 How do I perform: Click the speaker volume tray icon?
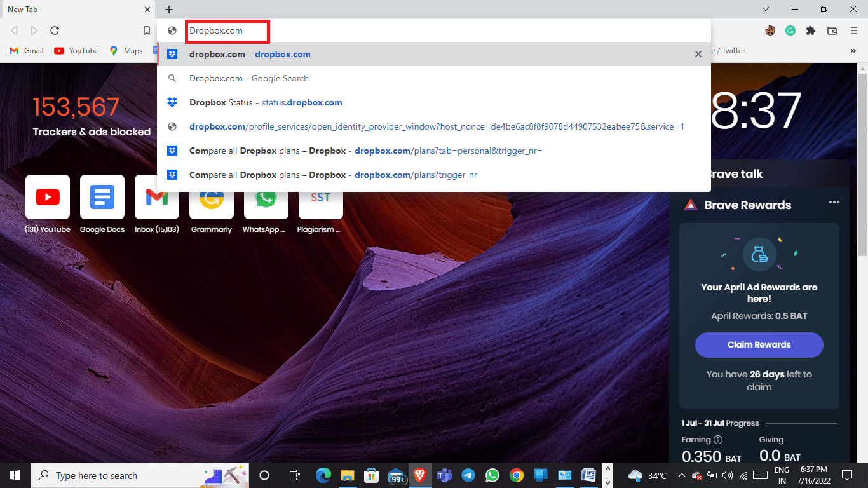[727, 475]
